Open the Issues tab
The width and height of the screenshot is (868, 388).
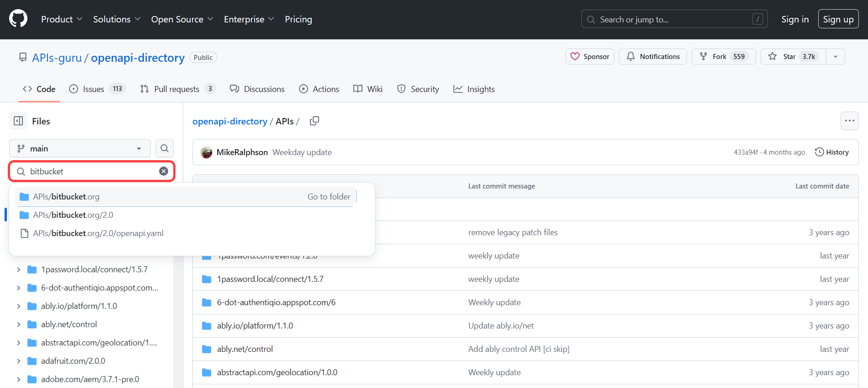click(x=97, y=89)
